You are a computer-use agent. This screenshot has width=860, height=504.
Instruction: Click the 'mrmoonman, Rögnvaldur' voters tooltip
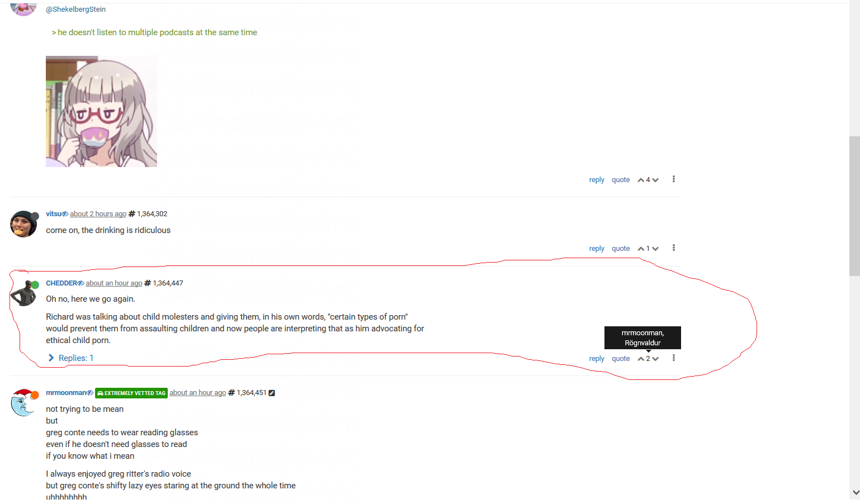[642, 337]
